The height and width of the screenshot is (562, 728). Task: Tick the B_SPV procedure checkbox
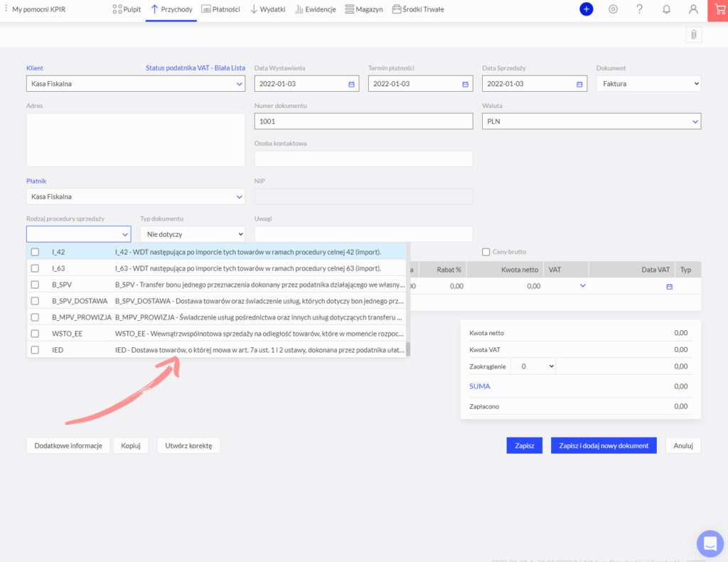click(35, 285)
